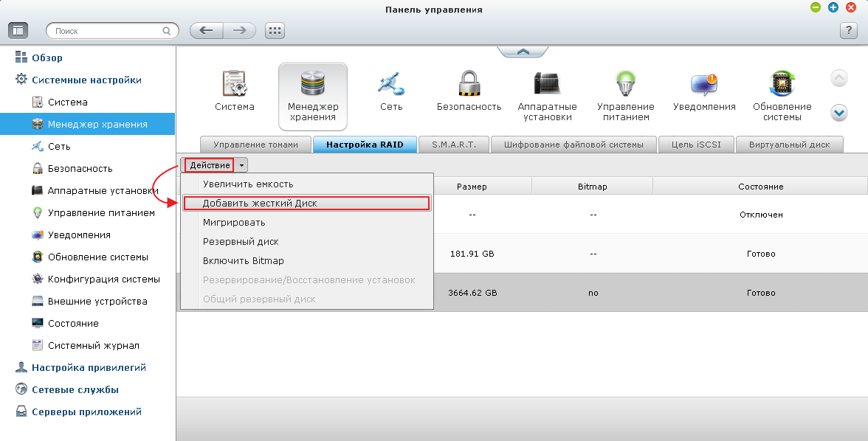Click the 'no' Bitmap cell
The height and width of the screenshot is (441, 868).
593,294
